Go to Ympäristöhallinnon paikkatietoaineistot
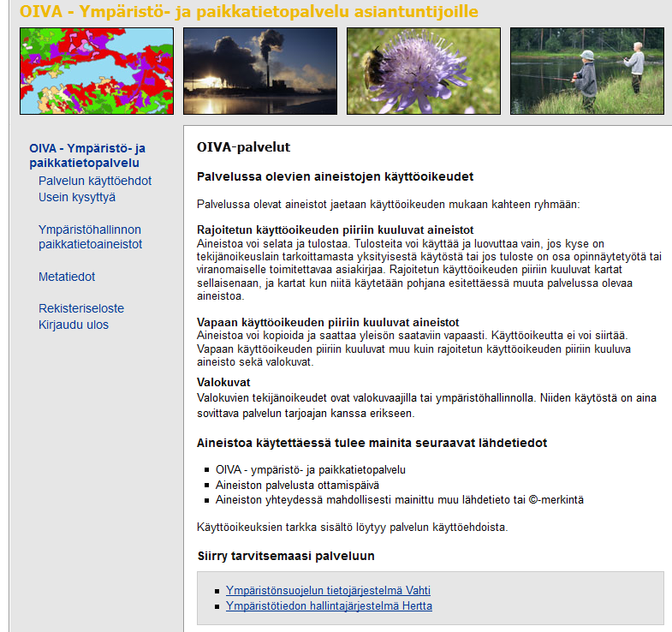672x632 pixels. click(90, 236)
